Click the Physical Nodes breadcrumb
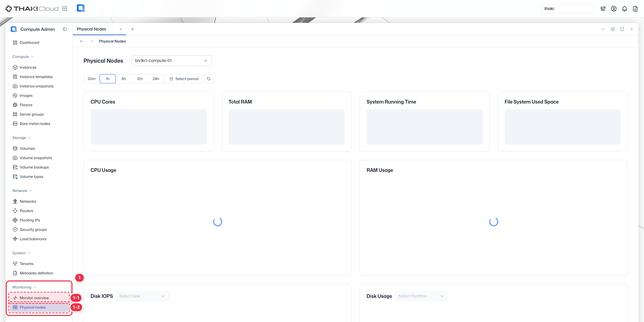Screen dimensions: 644x322 [x=112, y=41]
